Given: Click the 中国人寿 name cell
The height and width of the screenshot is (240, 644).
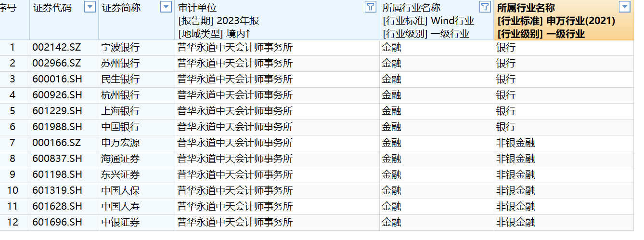Looking at the screenshot, I should 137,207.
